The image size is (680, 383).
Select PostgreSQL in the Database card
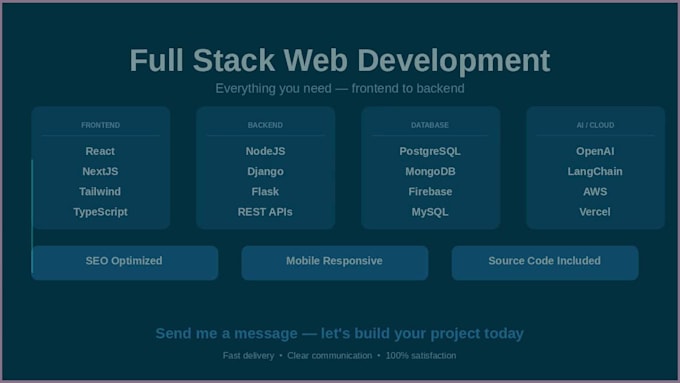(x=430, y=151)
